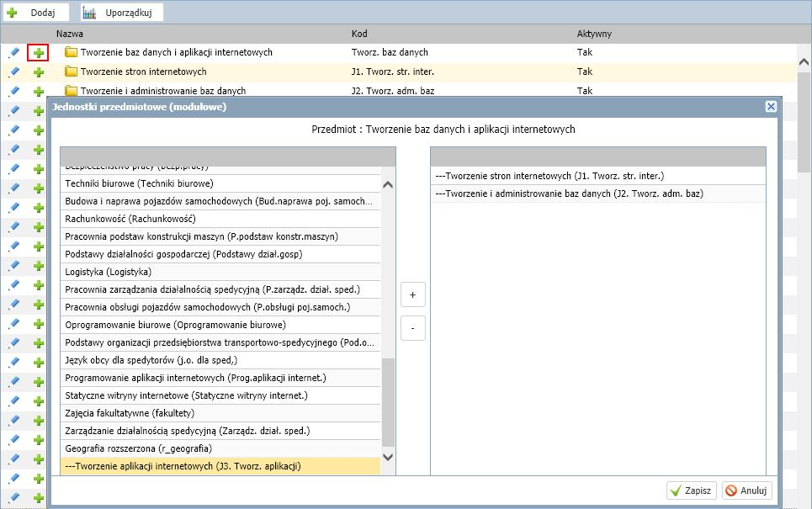
Task: Select Pracownia zarządzania działalnością spedycyjną
Action: 220,289
